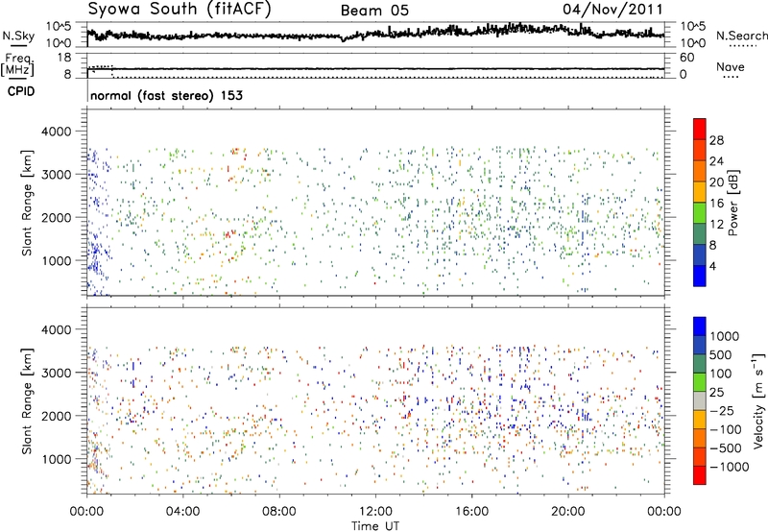
Task: Click the '08:00' time axis tick label
Action: tap(278, 512)
